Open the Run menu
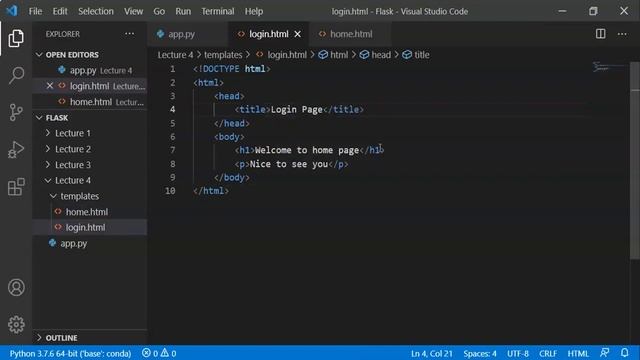The height and width of the screenshot is (360, 640). [183, 11]
